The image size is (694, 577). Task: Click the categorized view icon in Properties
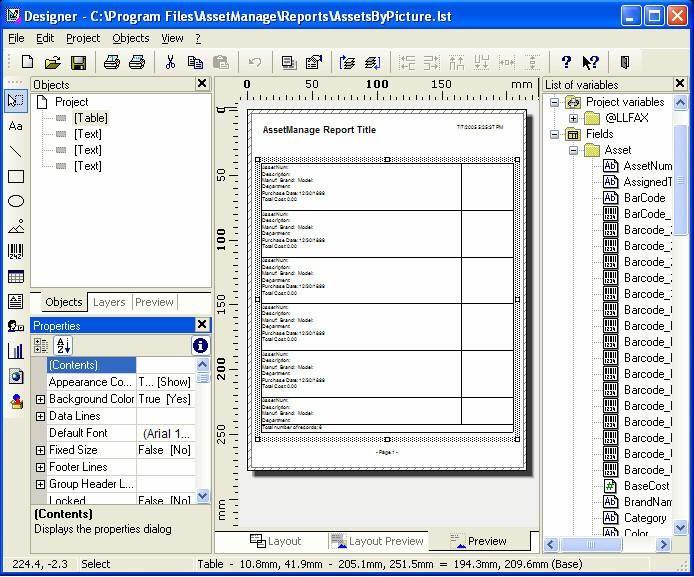pyautogui.click(x=41, y=346)
